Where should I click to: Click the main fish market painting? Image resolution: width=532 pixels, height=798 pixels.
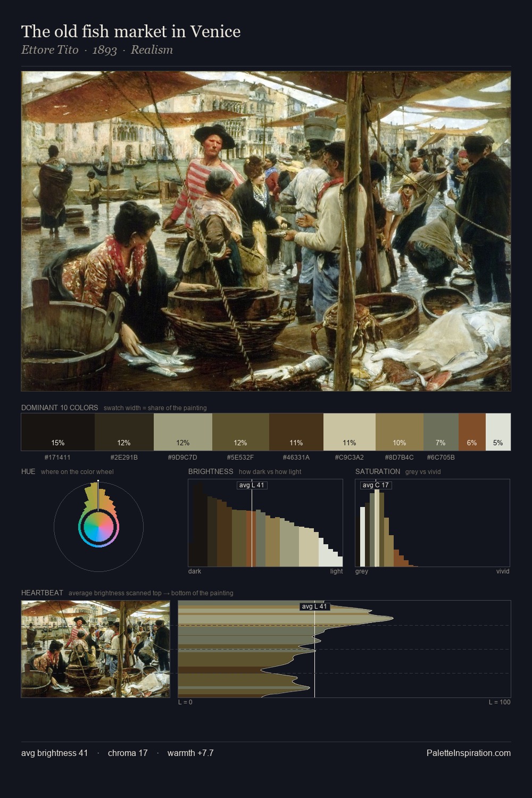(x=266, y=231)
